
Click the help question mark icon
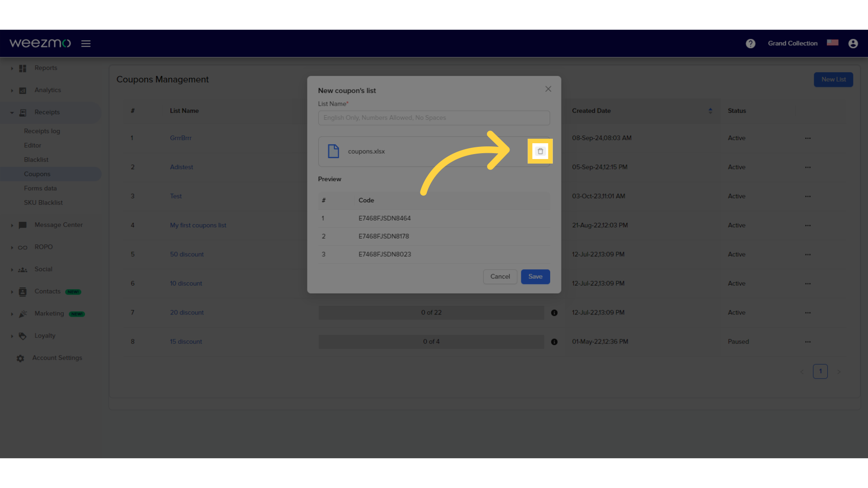click(x=750, y=43)
